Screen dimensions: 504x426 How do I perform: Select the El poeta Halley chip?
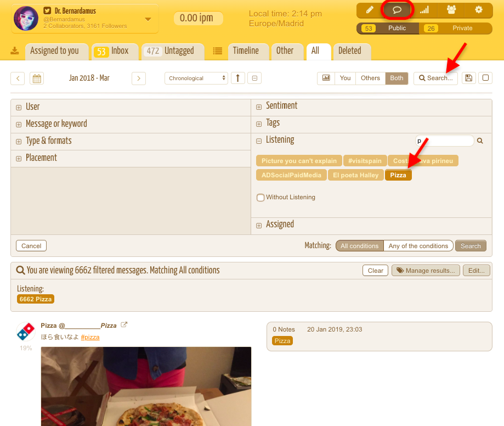click(x=355, y=175)
